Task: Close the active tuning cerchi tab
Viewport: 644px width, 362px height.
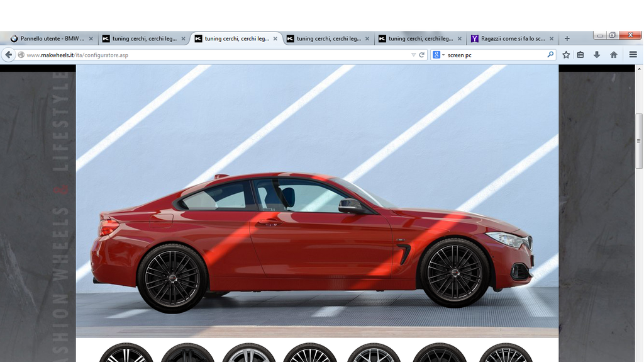Action: coord(275,38)
